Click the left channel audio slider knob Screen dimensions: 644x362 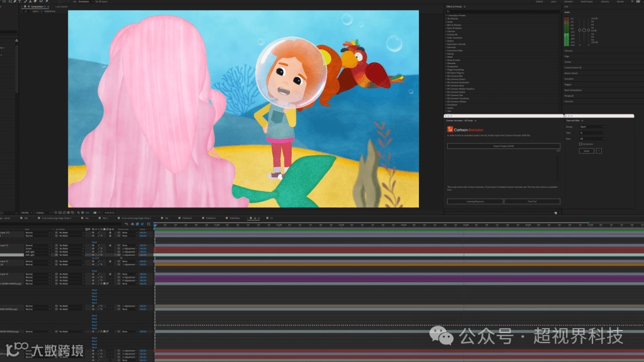coord(579,30)
